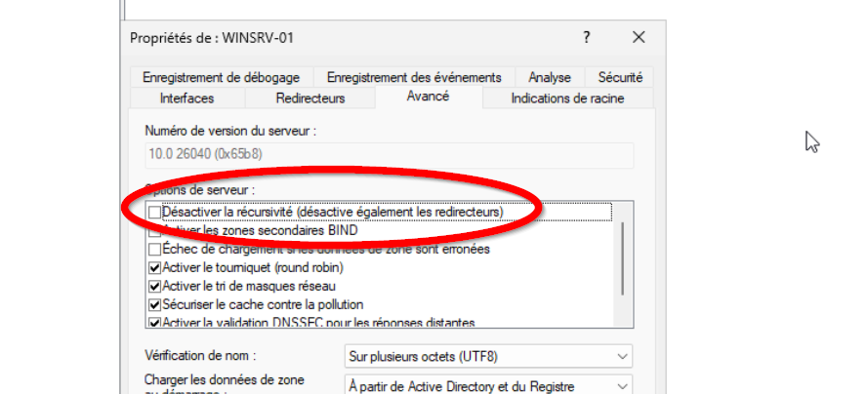Screen dimensions: 868x394
Task: Go to the Sécurité tab
Action: click(x=619, y=77)
